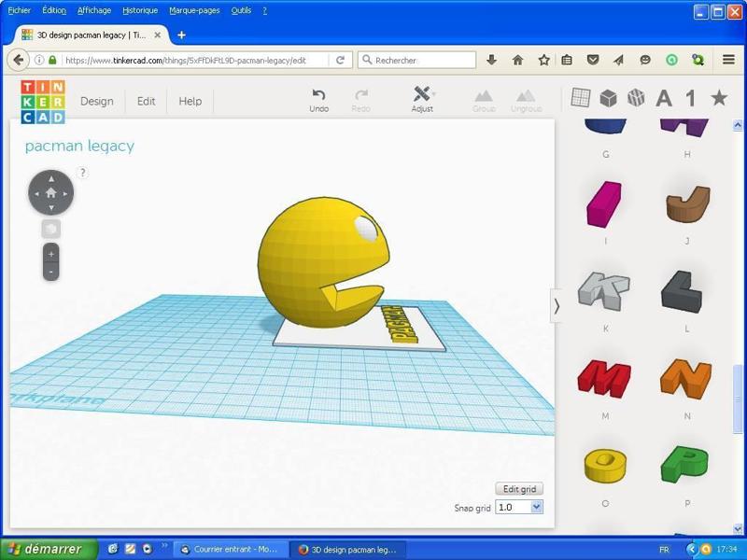Viewport: 747px width, 560px height.
Task: Rotate view left with left arrow
Action: (x=36, y=193)
